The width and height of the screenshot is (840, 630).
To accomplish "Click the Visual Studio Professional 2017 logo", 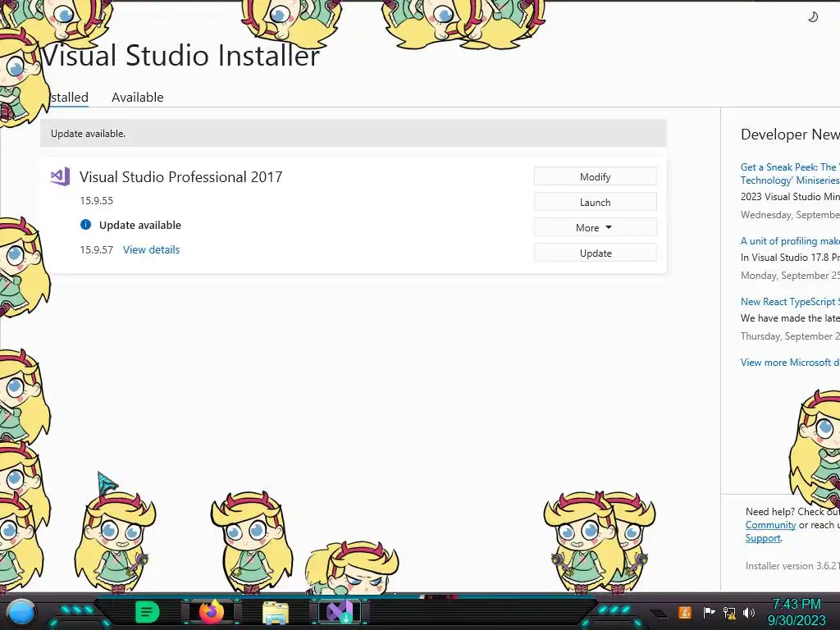I will (x=60, y=176).
